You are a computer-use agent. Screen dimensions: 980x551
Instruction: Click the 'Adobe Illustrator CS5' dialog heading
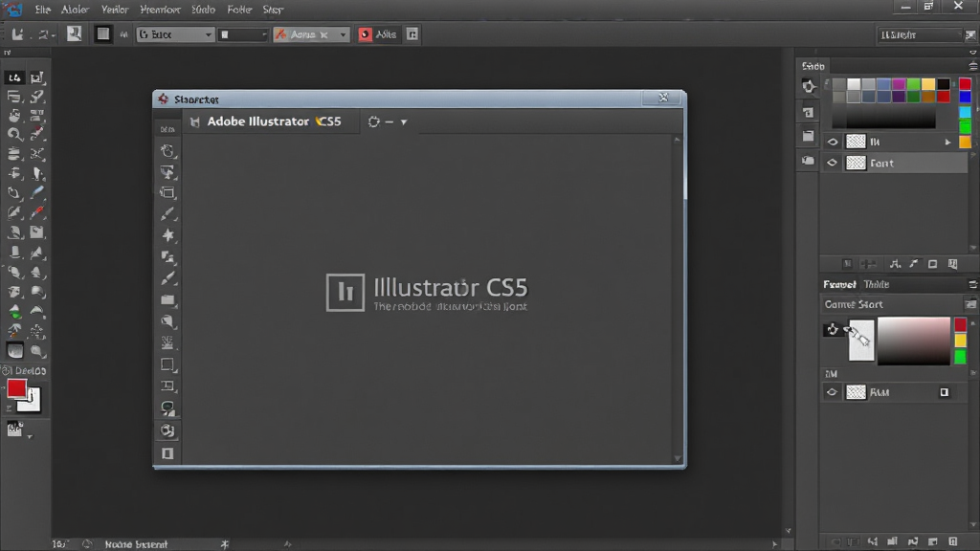[x=274, y=121]
